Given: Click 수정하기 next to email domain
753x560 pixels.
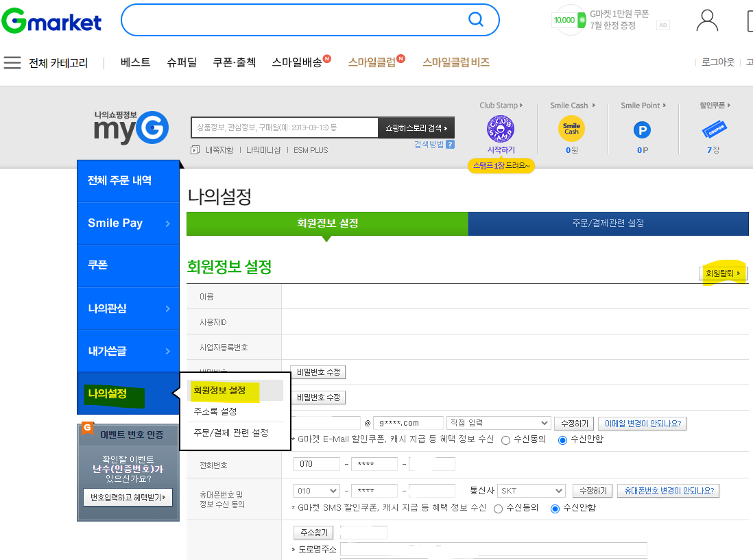Looking at the screenshot, I should (575, 424).
